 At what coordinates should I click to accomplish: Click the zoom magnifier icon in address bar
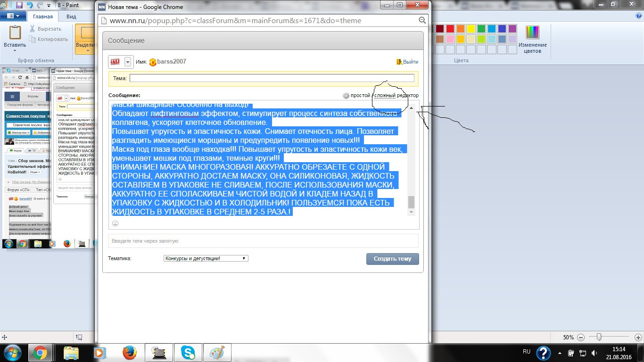pos(422,20)
